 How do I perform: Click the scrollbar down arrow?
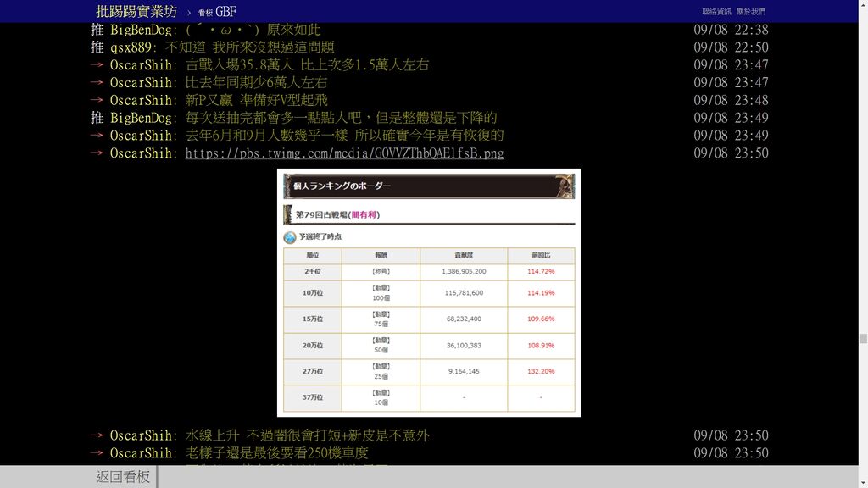(x=863, y=482)
